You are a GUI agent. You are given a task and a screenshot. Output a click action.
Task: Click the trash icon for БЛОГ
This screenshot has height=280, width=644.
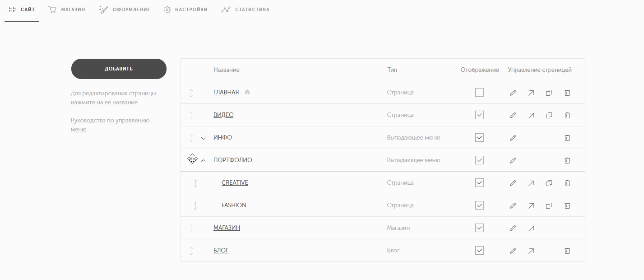click(x=567, y=251)
